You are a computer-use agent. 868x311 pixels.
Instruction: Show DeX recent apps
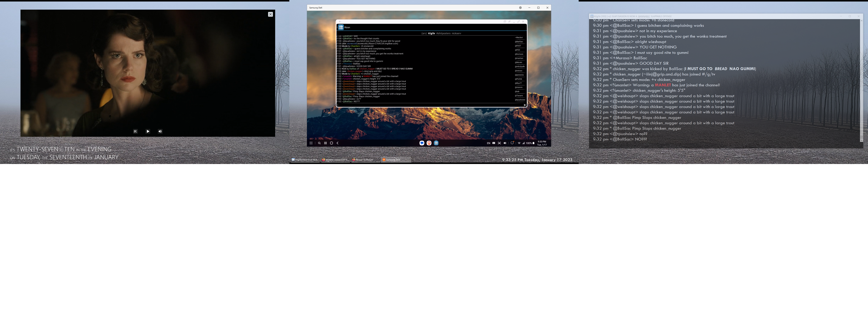325,143
